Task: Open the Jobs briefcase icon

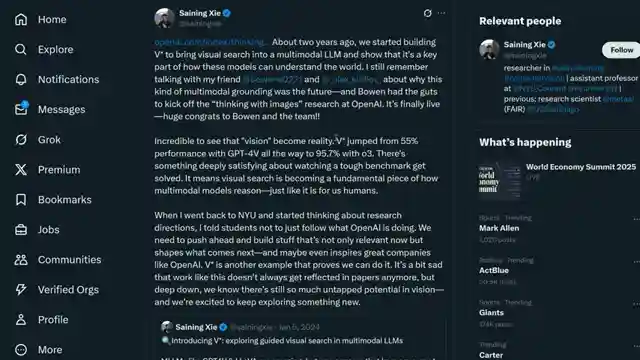Action: tap(21, 230)
